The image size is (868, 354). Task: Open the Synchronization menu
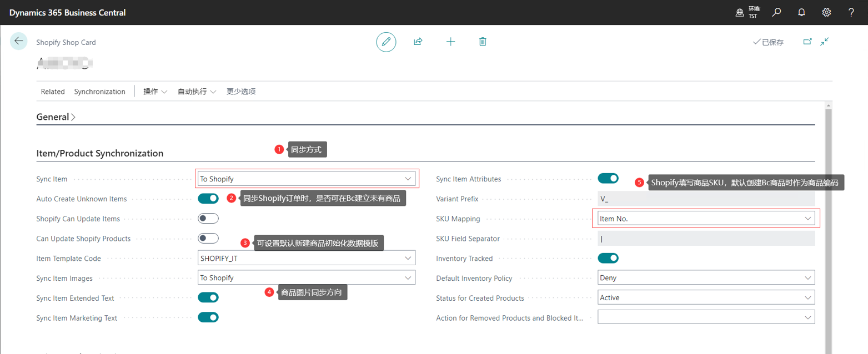coord(100,92)
